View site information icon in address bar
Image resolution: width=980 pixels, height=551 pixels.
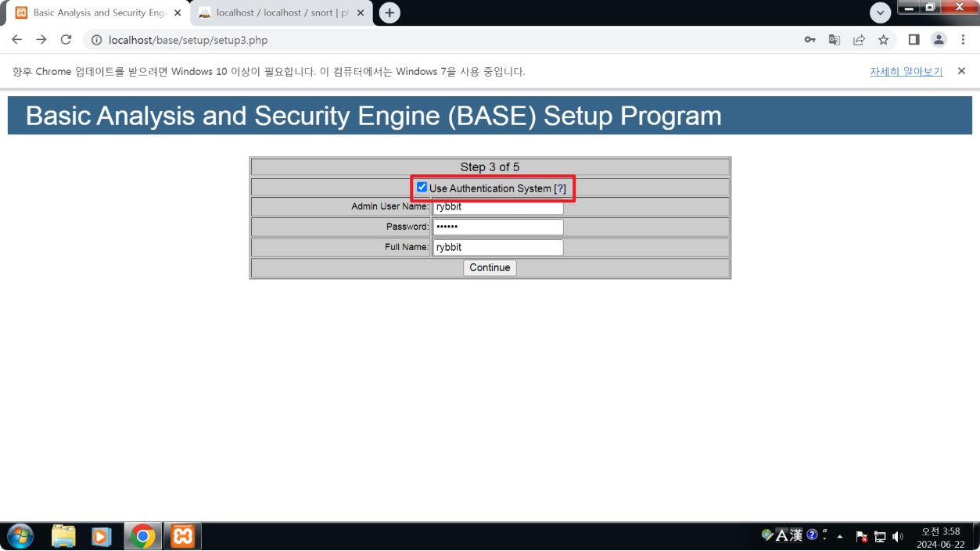click(x=96, y=40)
